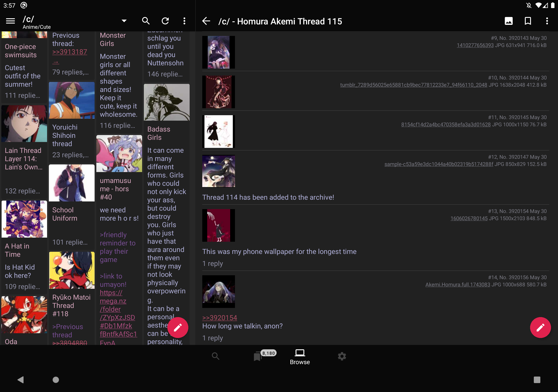
Task: View the 1 reply under post #13
Action: [x=212, y=264]
